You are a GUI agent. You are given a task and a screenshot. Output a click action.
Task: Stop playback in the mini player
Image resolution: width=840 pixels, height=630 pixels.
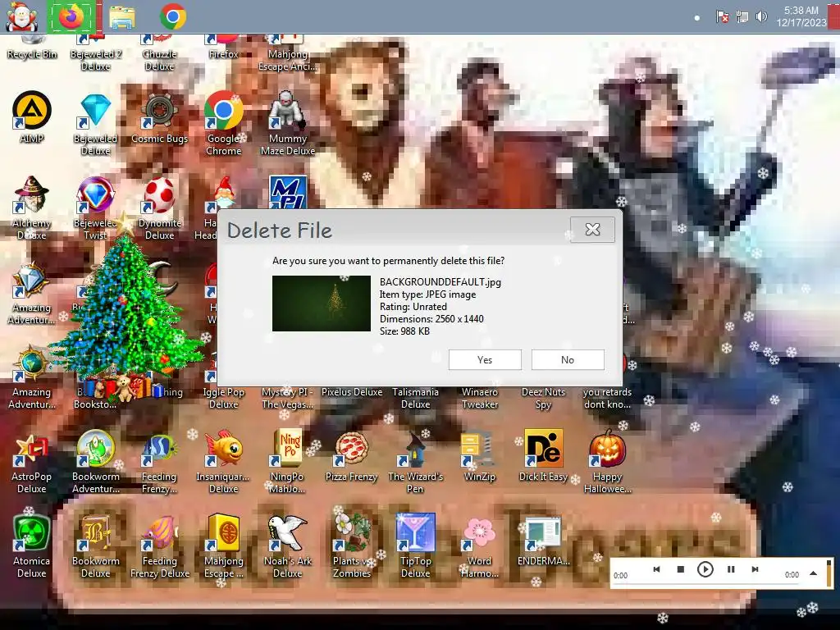click(680, 569)
